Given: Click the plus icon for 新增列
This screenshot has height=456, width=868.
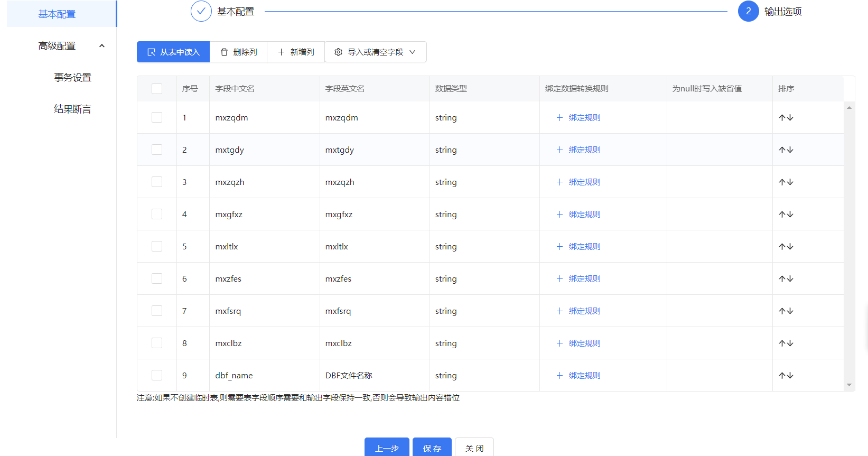Looking at the screenshot, I should click(x=281, y=52).
